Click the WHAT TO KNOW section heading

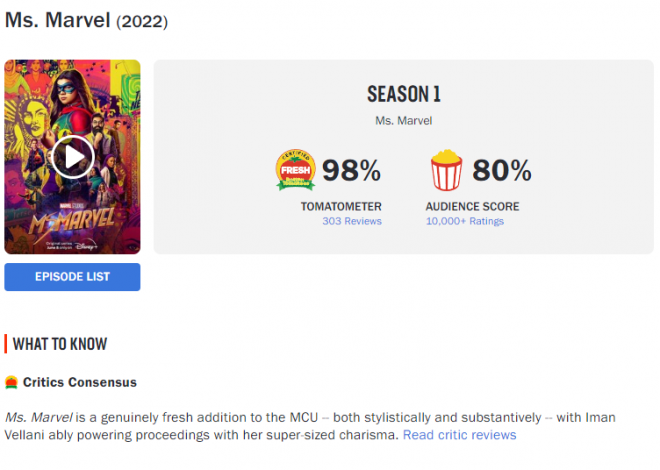[60, 344]
